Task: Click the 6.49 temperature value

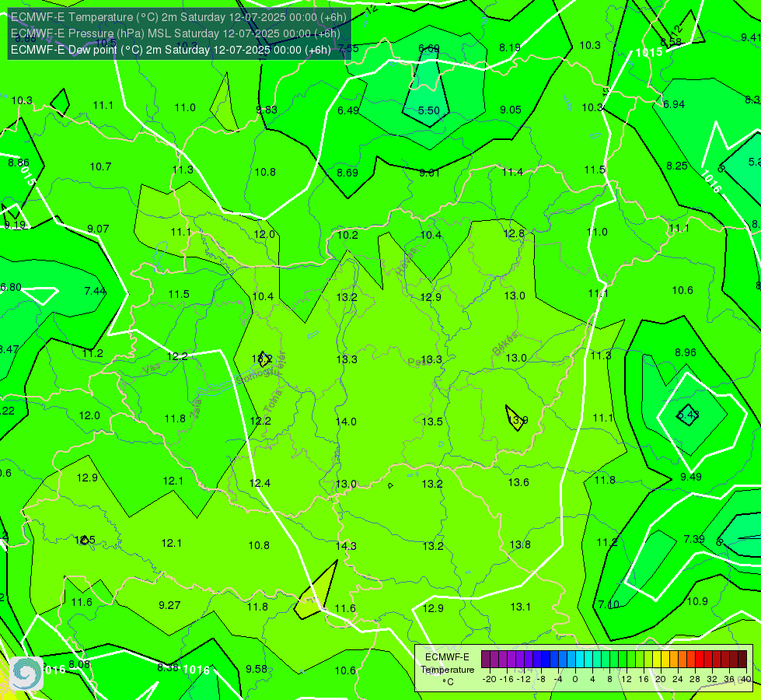Action: [x=348, y=110]
